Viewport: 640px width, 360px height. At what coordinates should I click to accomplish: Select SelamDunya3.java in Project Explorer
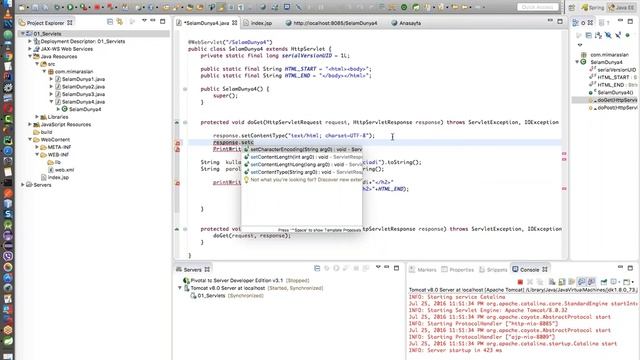83,94
